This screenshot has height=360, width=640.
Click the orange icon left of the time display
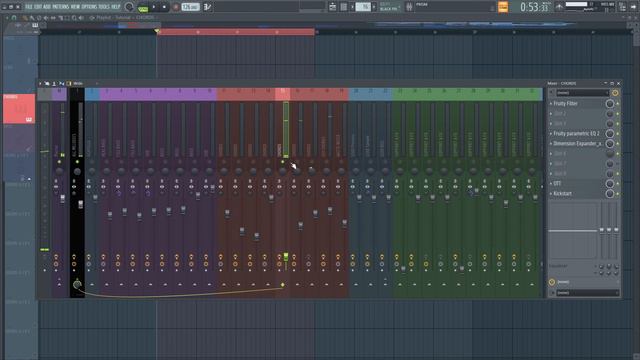[503, 7]
